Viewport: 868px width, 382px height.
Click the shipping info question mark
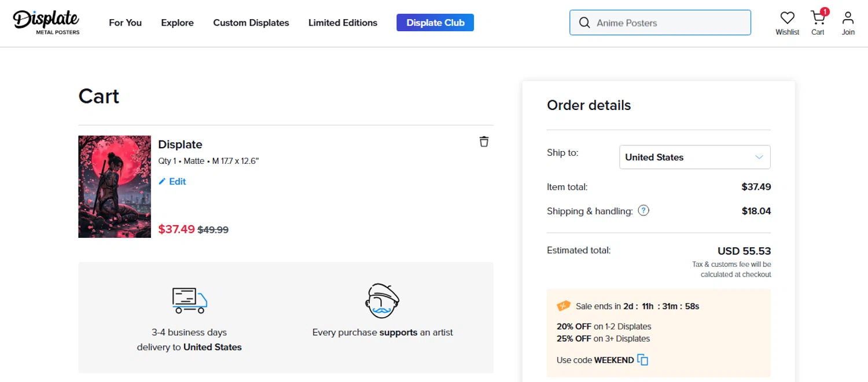pyautogui.click(x=643, y=211)
